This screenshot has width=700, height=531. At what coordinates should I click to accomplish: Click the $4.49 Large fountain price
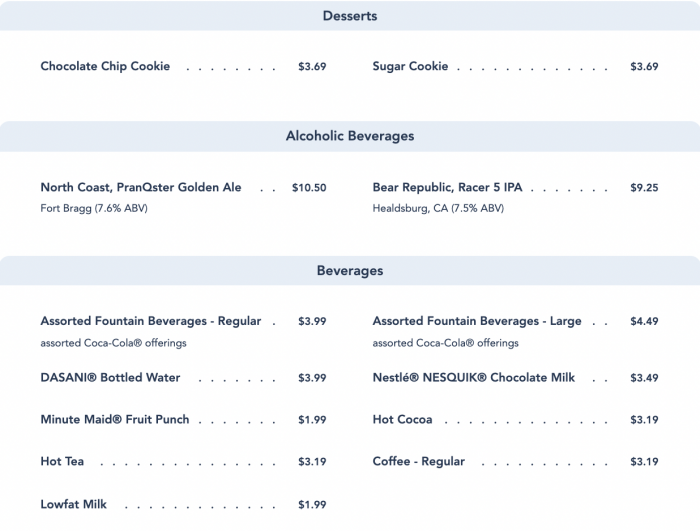[x=644, y=321]
